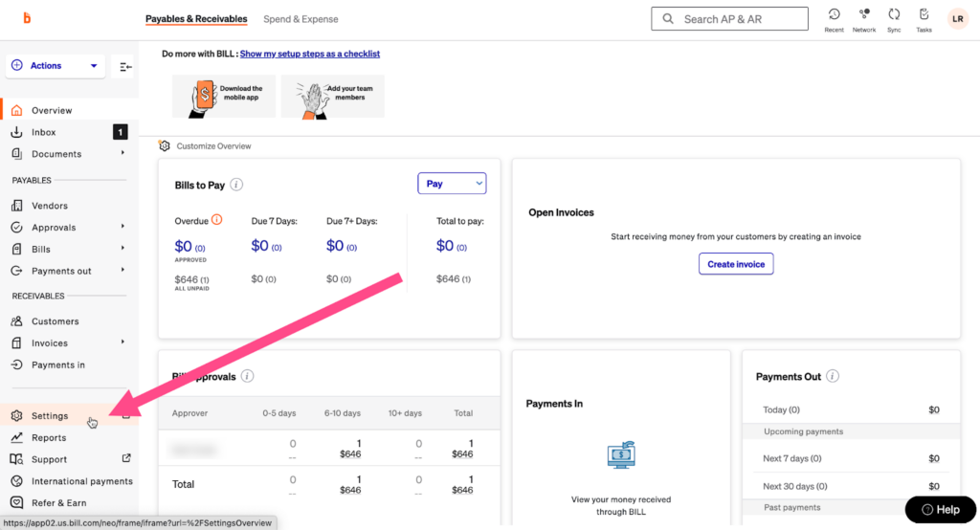Collapse the sidebar with the collapse icon

point(125,66)
